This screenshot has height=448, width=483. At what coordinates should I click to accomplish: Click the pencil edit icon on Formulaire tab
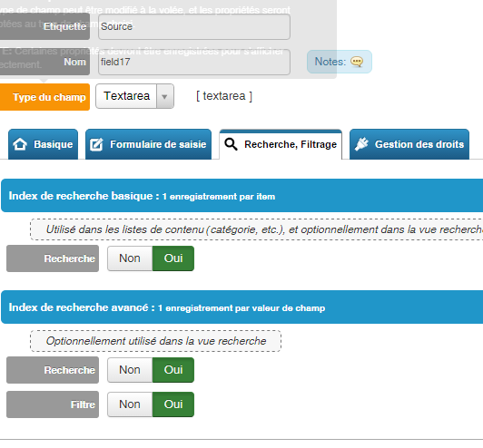click(x=96, y=144)
